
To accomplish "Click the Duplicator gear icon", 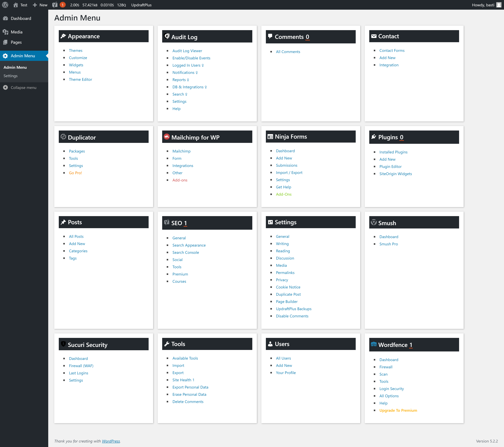I will 63,137.
